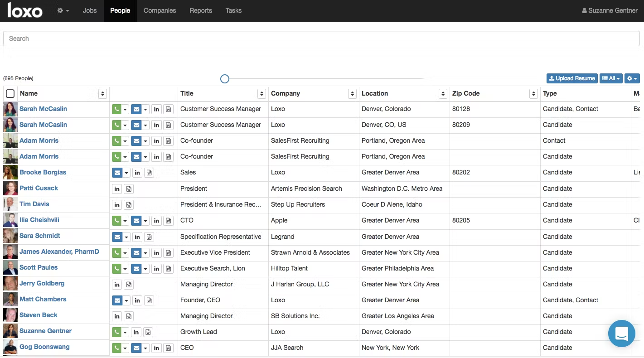
Task: Click email icon in Brooke Borgias row
Action: pos(117,173)
